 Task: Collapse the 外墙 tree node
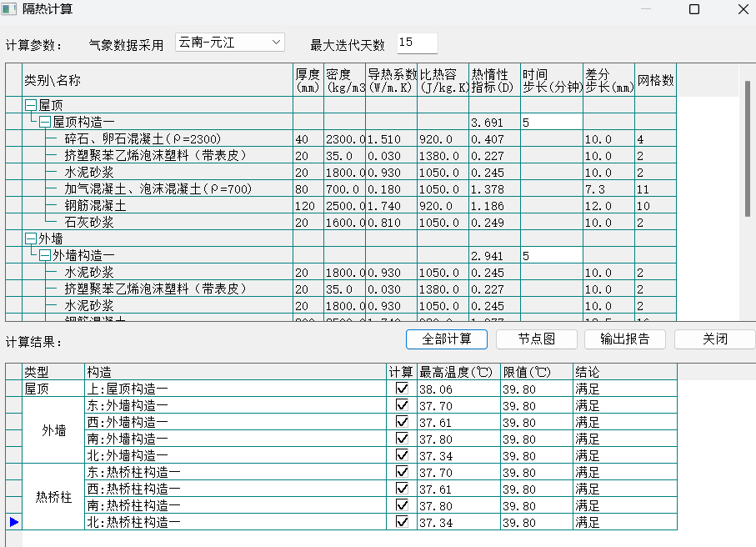tap(31, 238)
